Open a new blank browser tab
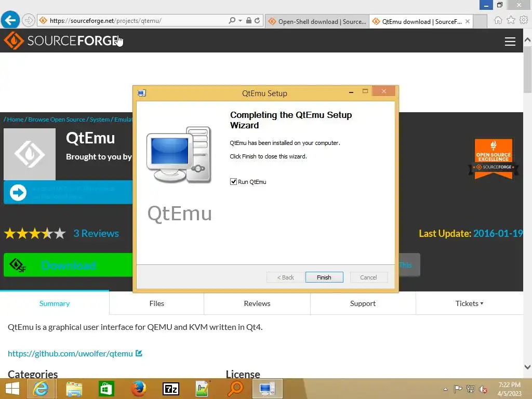Viewport: 532px width, 399px height. point(480,21)
